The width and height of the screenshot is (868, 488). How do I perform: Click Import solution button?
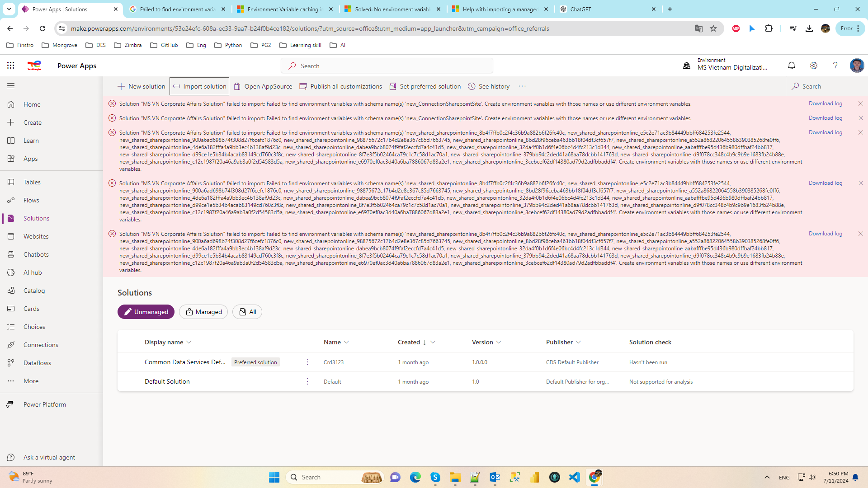point(199,86)
